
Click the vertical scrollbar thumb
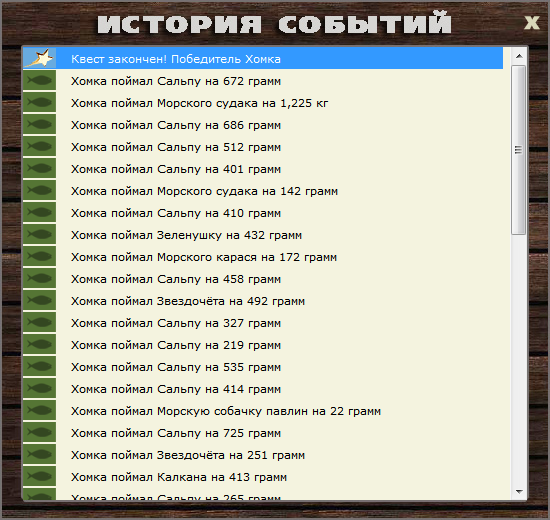click(518, 150)
